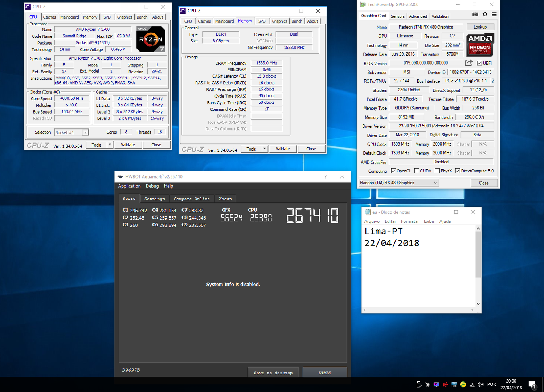Open the GPU-Z hamburger menu

(x=494, y=15)
